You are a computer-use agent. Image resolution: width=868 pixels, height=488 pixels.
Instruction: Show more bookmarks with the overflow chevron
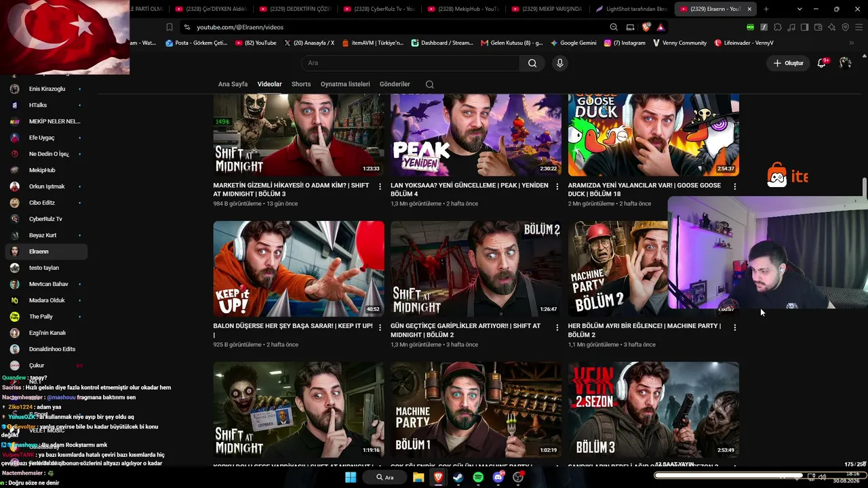pos(852,43)
